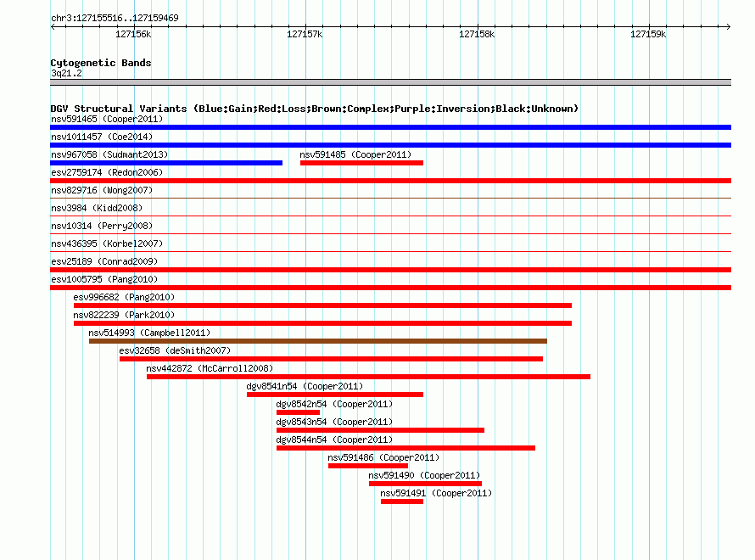The height and width of the screenshot is (560, 755).
Task: Open variant esv32658 (deSmith2007) label
Action: tap(175, 350)
